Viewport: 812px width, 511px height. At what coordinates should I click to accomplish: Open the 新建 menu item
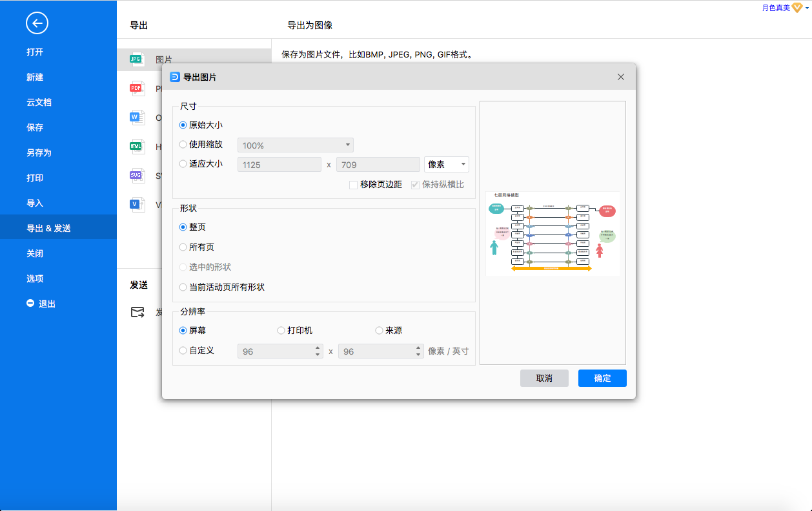coord(35,77)
